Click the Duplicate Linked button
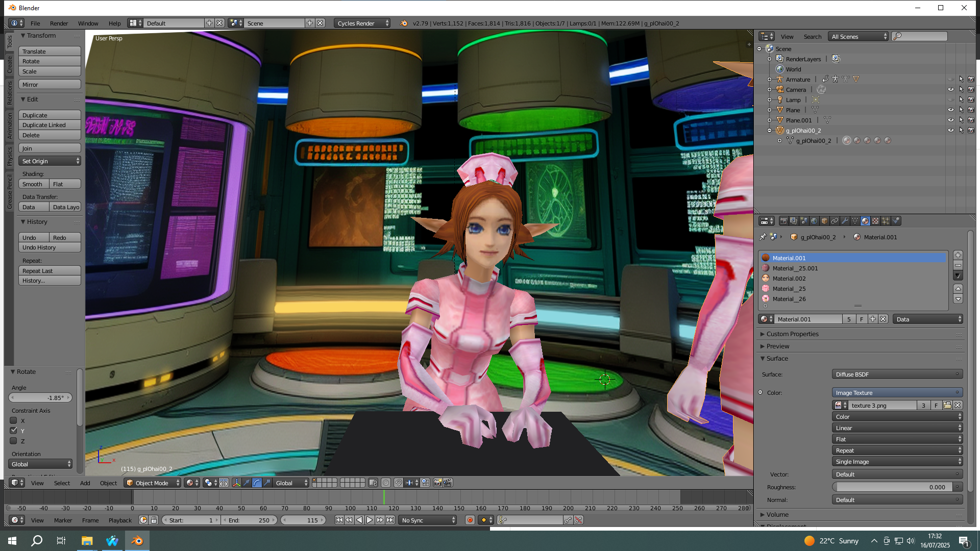 tap(50, 125)
